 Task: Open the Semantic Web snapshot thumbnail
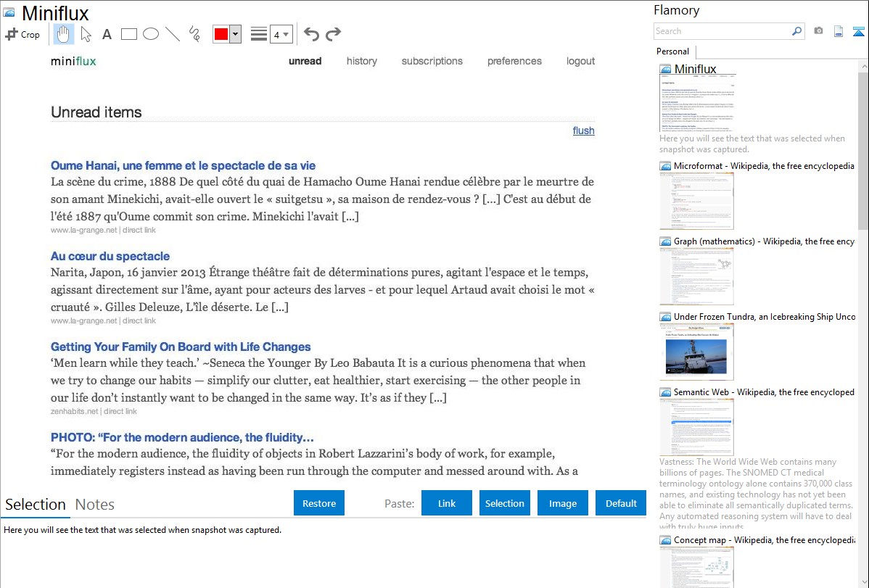coord(696,427)
